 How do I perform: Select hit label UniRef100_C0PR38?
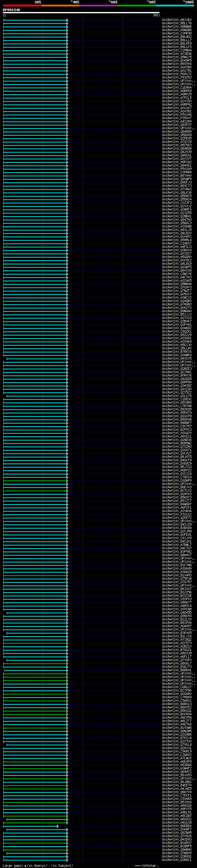click(x=176, y=33)
